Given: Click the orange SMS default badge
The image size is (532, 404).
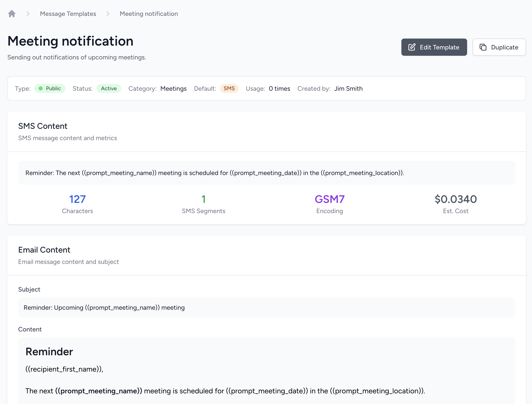Looking at the screenshot, I should tap(229, 88).
